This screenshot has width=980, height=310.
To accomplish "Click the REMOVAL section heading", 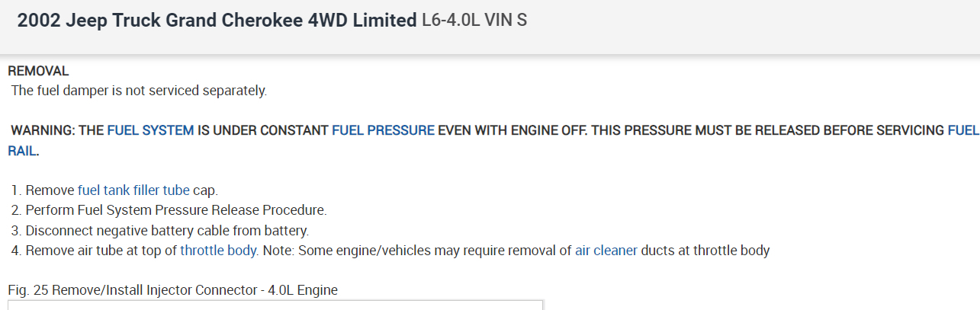I will [x=38, y=71].
